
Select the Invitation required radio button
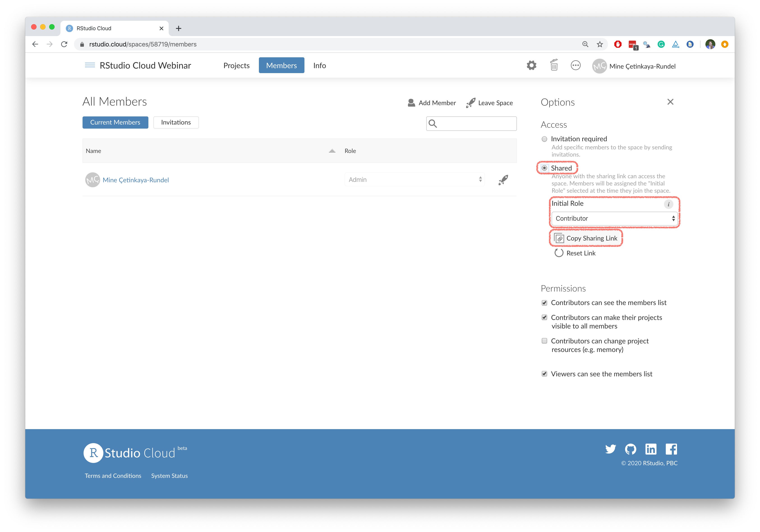pos(544,139)
